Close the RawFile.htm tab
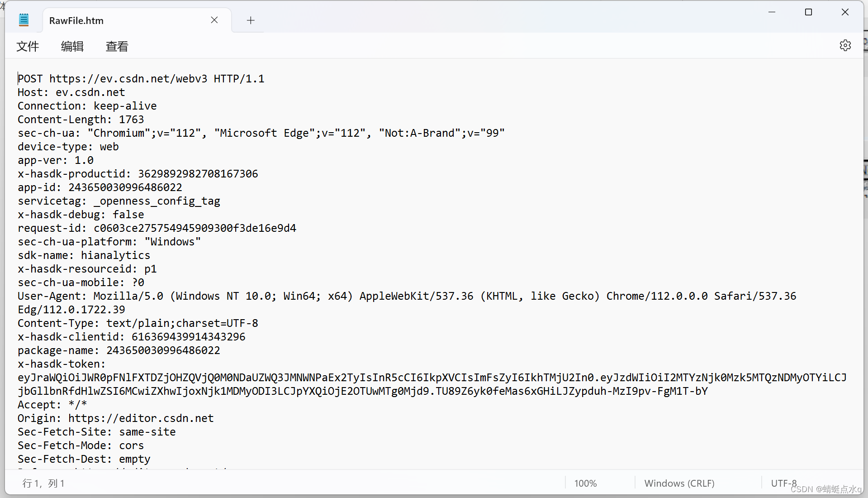868x498 pixels. click(x=214, y=20)
